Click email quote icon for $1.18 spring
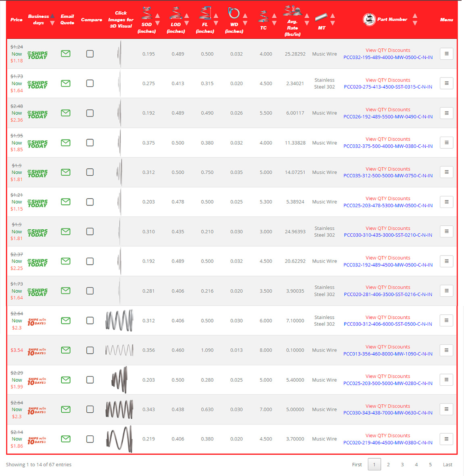This screenshot has width=464, height=476. pos(65,54)
